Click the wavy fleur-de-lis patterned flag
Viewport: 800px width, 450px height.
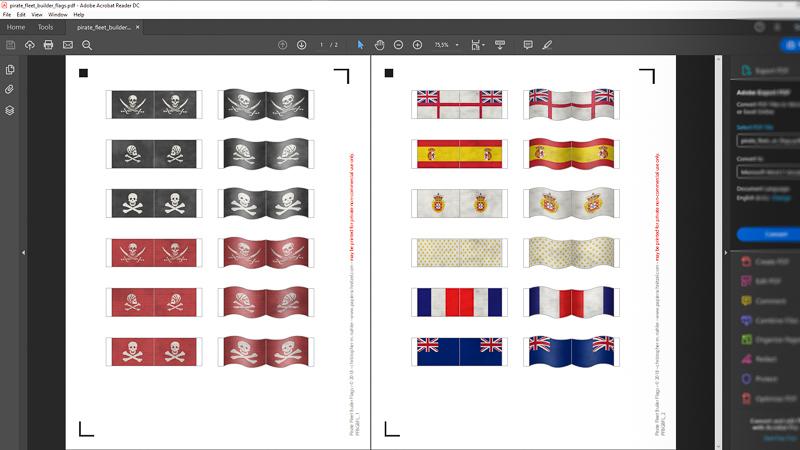coord(571,253)
